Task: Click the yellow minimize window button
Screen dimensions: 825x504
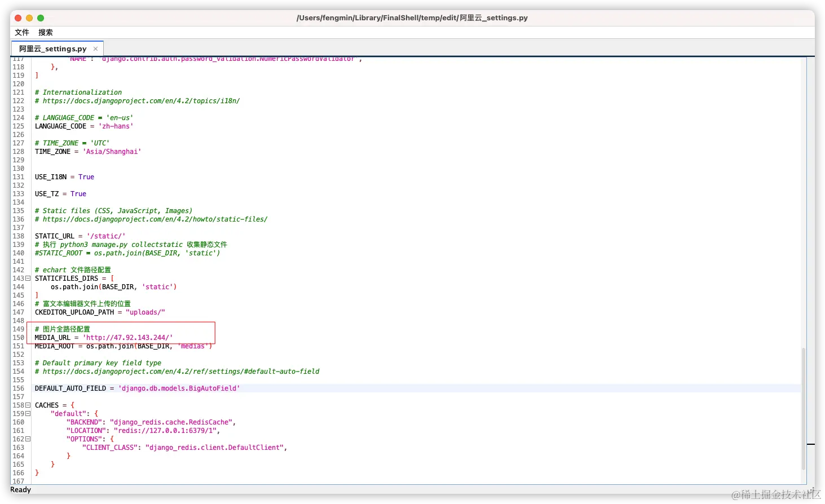Action: 29,18
